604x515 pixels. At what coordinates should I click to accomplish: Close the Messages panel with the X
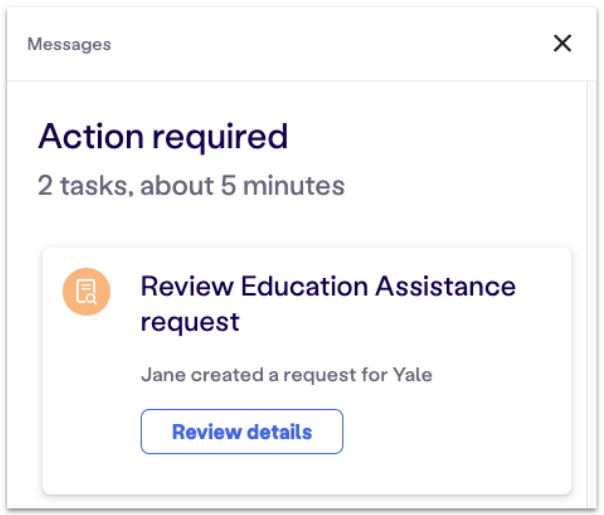(562, 43)
